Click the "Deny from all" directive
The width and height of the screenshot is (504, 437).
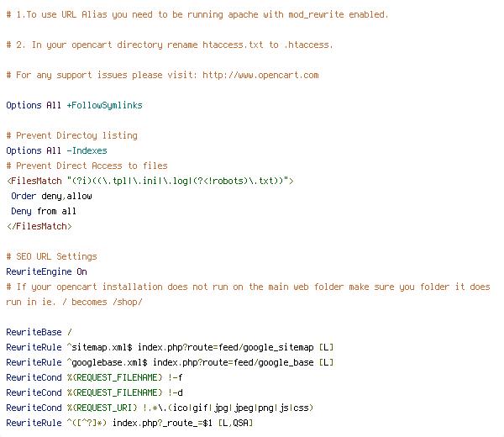click(x=44, y=211)
